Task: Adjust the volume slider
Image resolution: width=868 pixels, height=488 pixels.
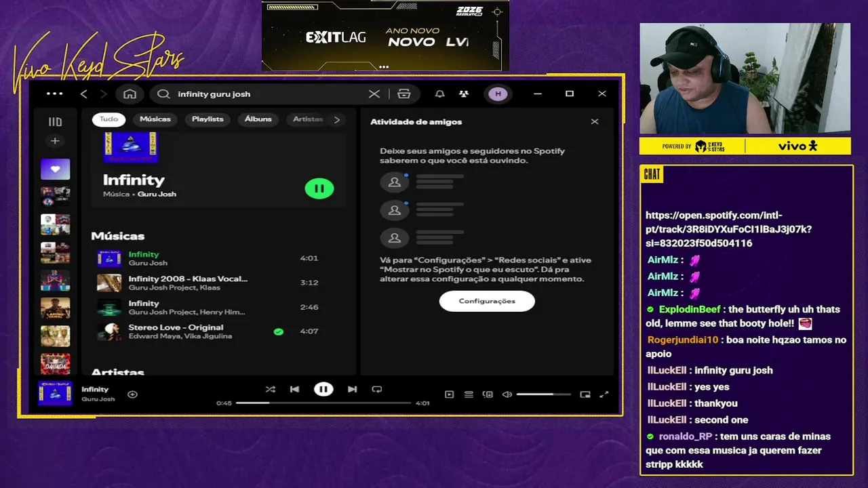Action: coord(543,394)
